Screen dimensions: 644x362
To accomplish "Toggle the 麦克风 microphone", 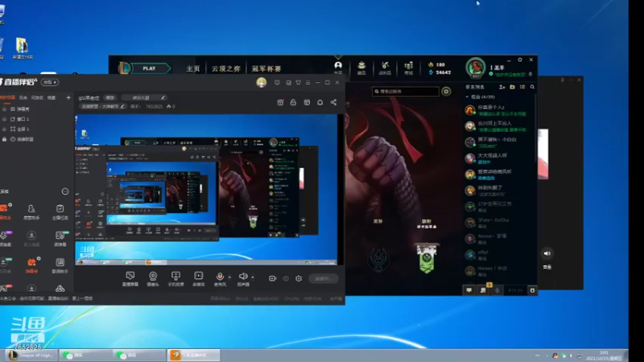I will click(x=220, y=278).
